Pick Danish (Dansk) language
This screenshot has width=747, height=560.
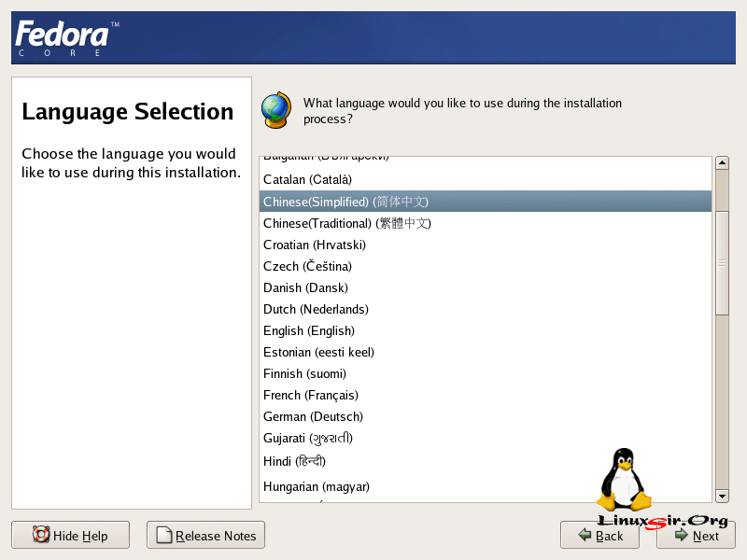click(486, 287)
